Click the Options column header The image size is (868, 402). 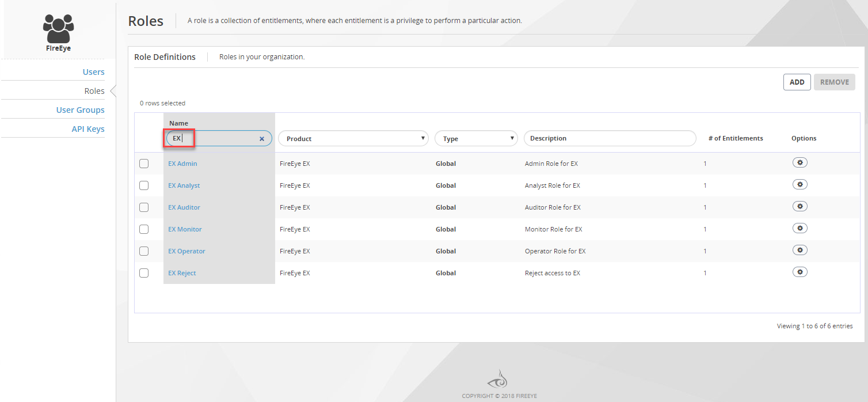(804, 138)
